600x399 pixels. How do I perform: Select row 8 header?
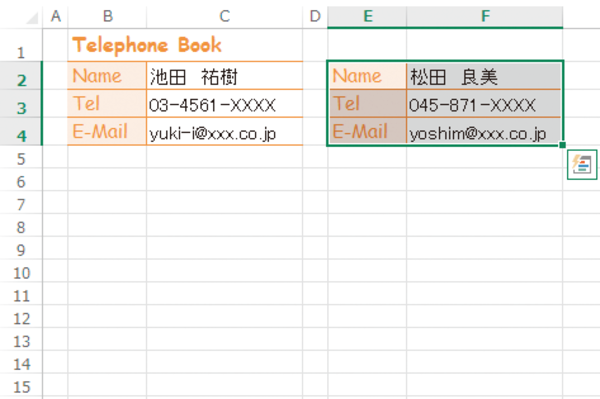[21, 225]
